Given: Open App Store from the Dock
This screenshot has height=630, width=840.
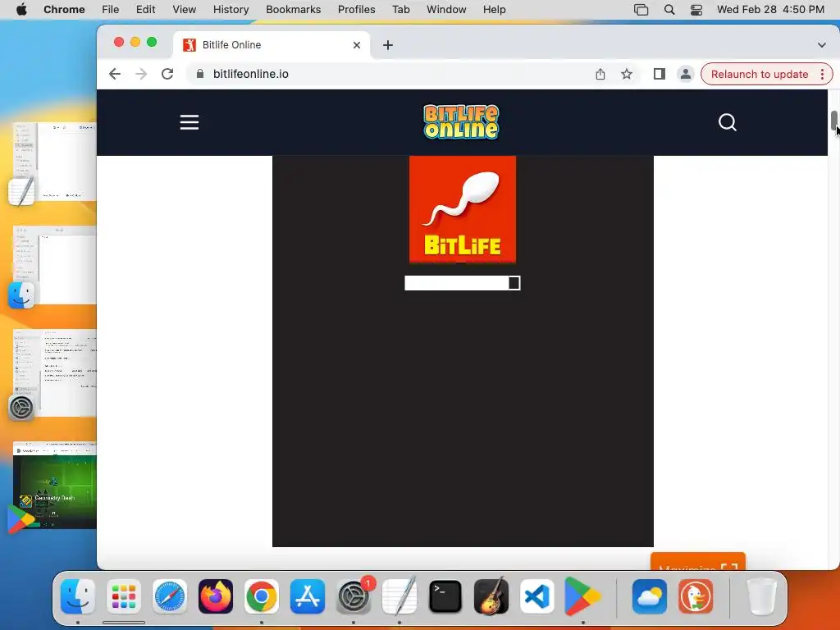Looking at the screenshot, I should (x=308, y=596).
